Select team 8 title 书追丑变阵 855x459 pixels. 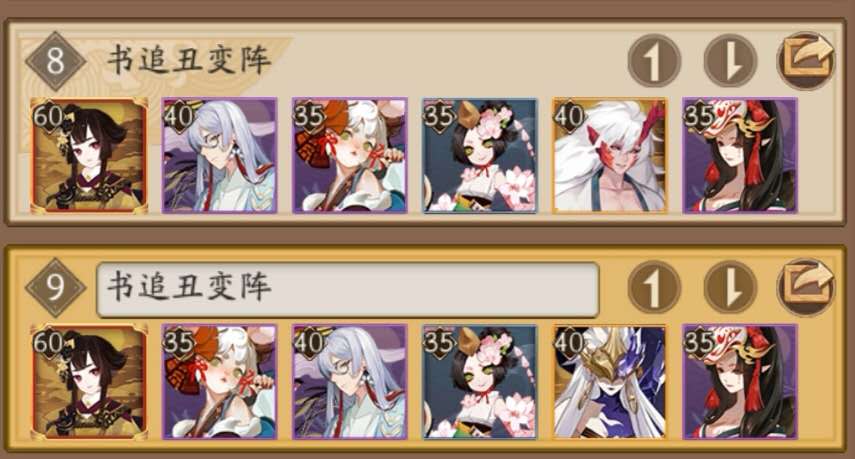click(x=189, y=59)
